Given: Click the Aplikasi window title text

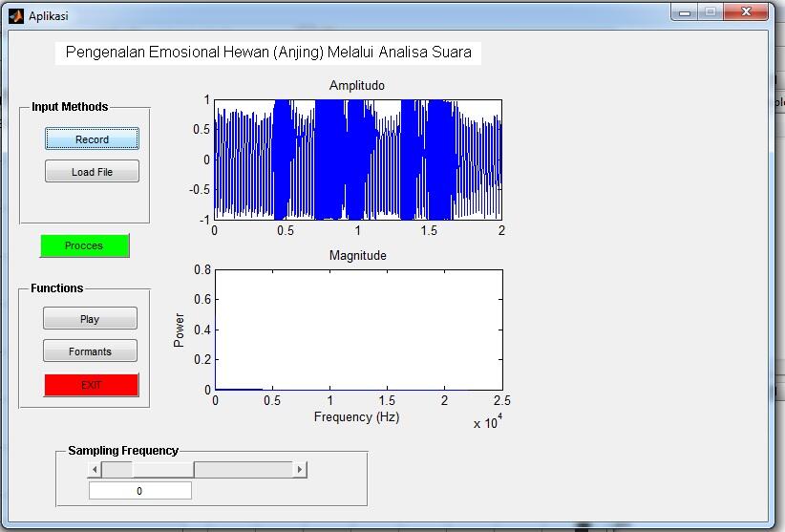Looking at the screenshot, I should tap(49, 16).
